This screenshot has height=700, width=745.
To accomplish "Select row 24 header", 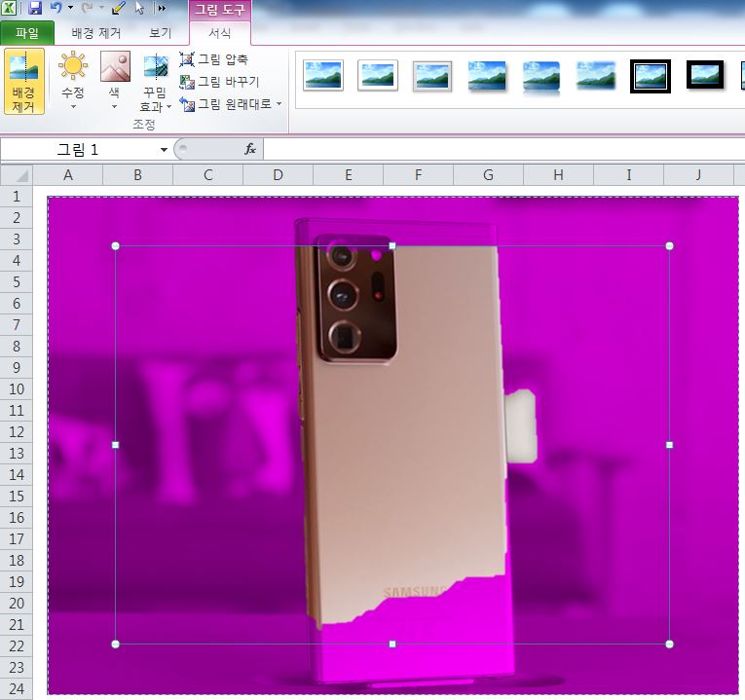I will pyautogui.click(x=17, y=688).
